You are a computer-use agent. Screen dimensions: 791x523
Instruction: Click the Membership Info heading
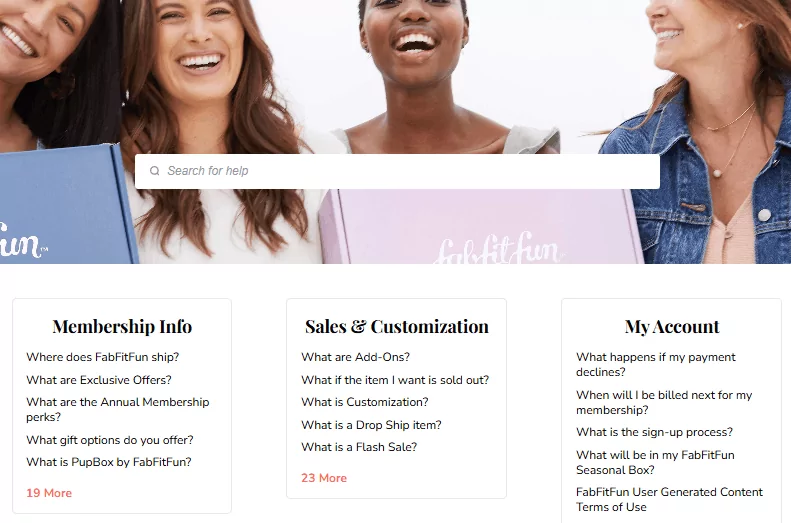tap(122, 327)
